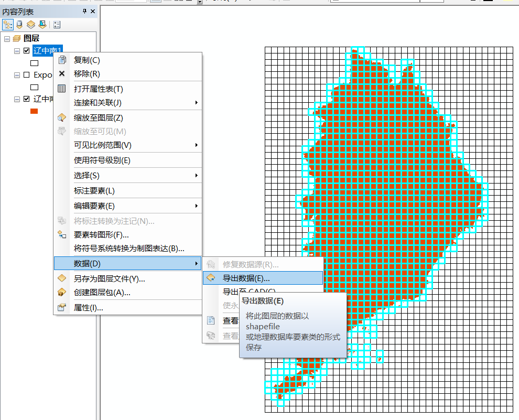Click the 复制(C) copy icon
Screen dimensions: 519x420
(62, 60)
